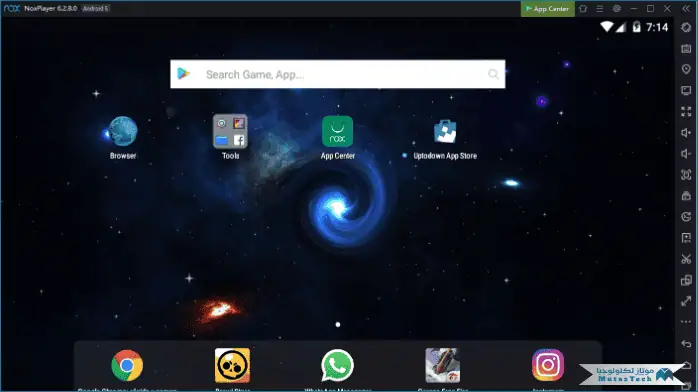Open the virtual location pin icon
This screenshot has width=698, height=392.
tap(686, 69)
